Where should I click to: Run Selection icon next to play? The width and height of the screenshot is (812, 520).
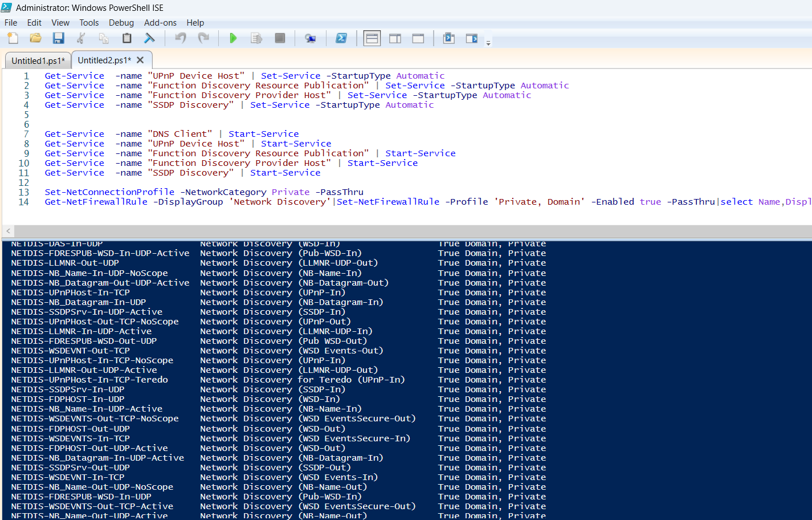pos(256,38)
